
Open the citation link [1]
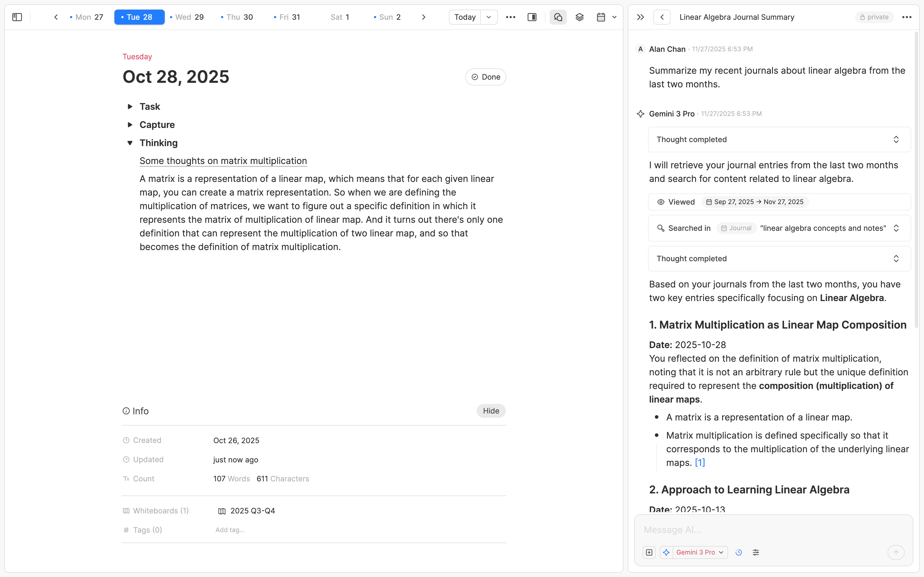pos(700,462)
